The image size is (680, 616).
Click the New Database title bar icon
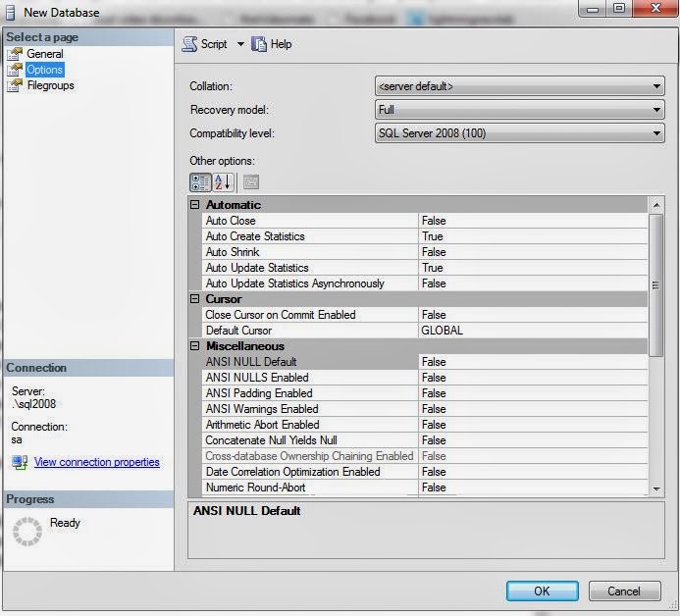point(11,13)
